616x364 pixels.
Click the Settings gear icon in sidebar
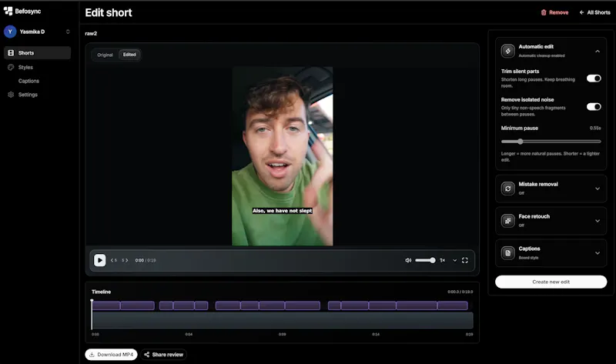click(x=11, y=95)
